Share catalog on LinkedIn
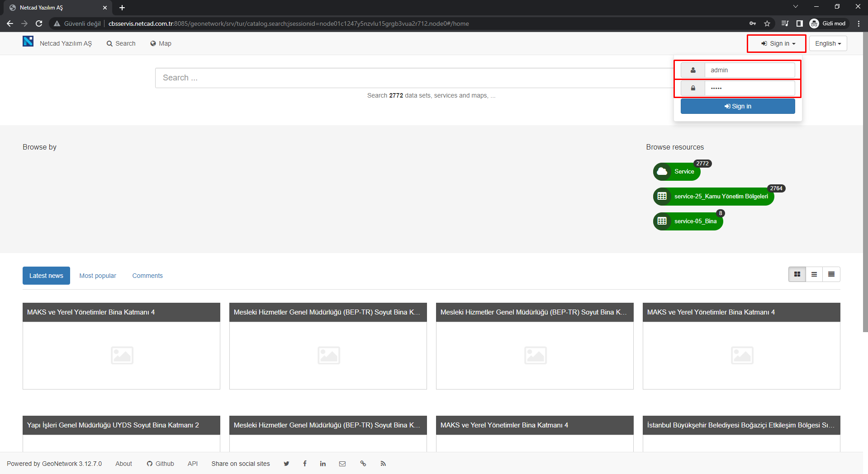Screen dimensions: 868x474 click(323, 464)
